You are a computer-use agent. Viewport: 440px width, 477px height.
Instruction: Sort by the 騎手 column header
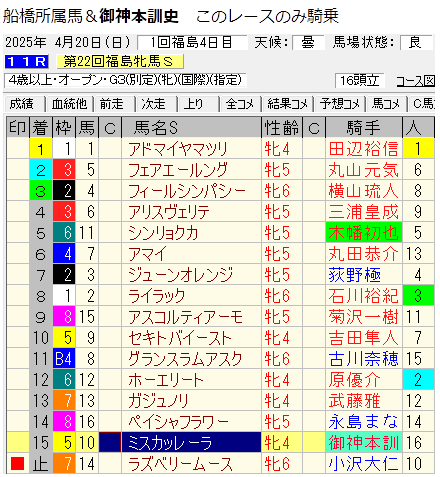[364, 128]
